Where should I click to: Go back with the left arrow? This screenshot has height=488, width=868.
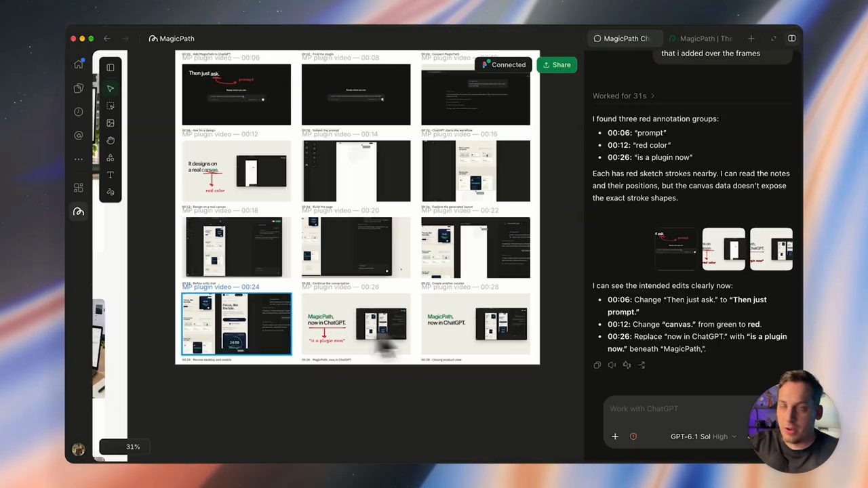pos(106,39)
